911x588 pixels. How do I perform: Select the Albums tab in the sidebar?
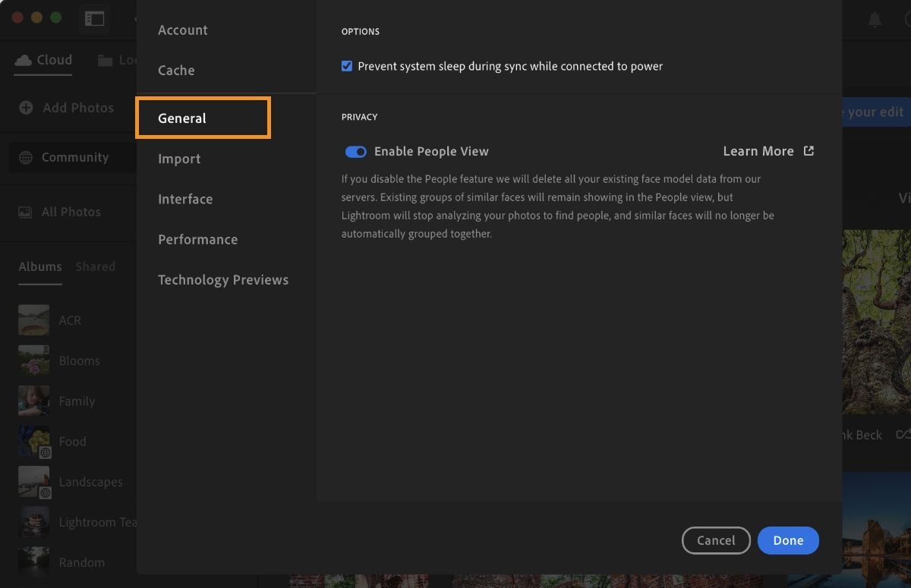click(40, 267)
